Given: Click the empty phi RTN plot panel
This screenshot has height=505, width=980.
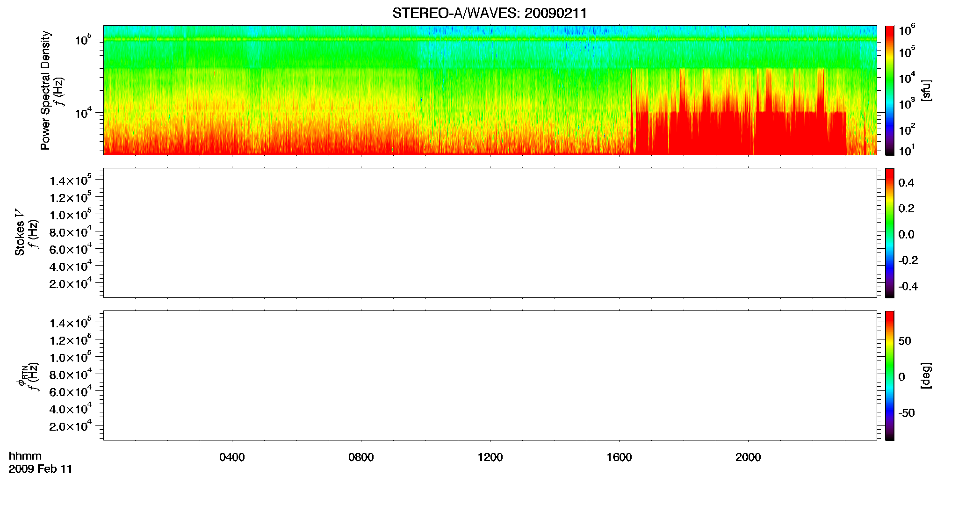Looking at the screenshot, I should click(490, 375).
